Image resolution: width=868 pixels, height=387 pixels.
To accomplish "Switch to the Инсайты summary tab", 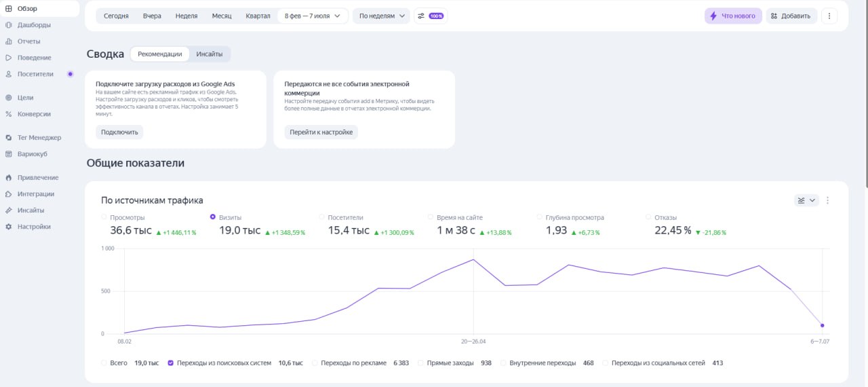I will click(x=210, y=54).
